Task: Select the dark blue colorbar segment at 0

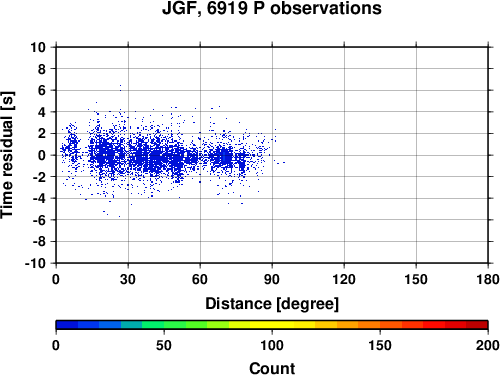Action: pyautogui.click(x=67, y=325)
